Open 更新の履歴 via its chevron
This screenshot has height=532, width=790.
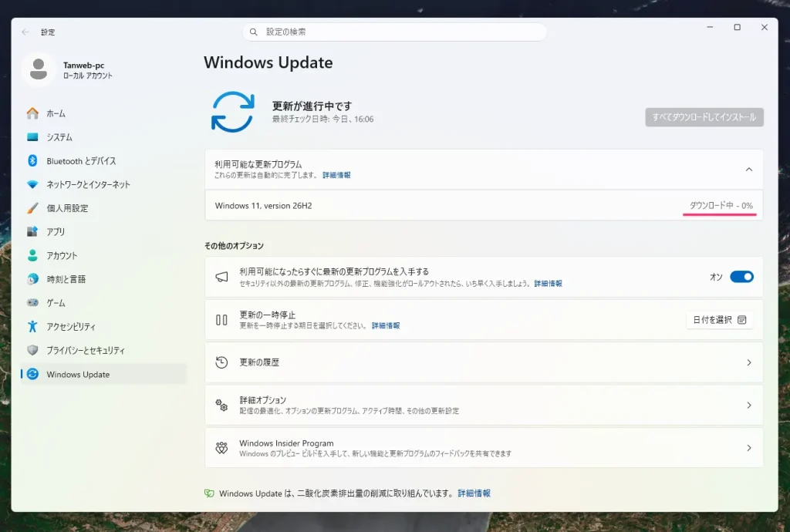click(749, 362)
